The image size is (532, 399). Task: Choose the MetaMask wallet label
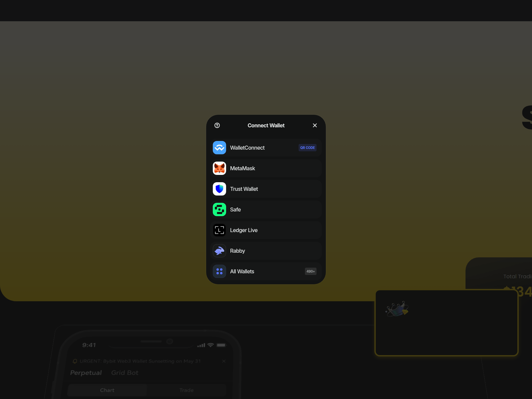tap(242, 168)
